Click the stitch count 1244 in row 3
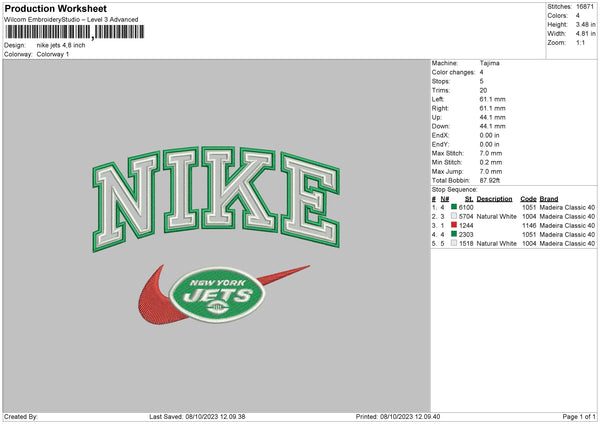 click(x=466, y=225)
